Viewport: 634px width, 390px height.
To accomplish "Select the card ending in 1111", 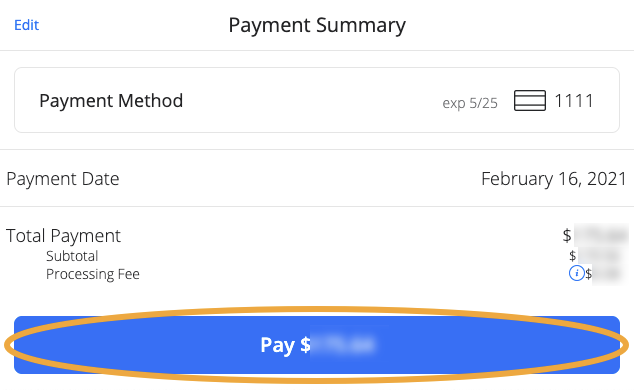I will click(x=573, y=101).
